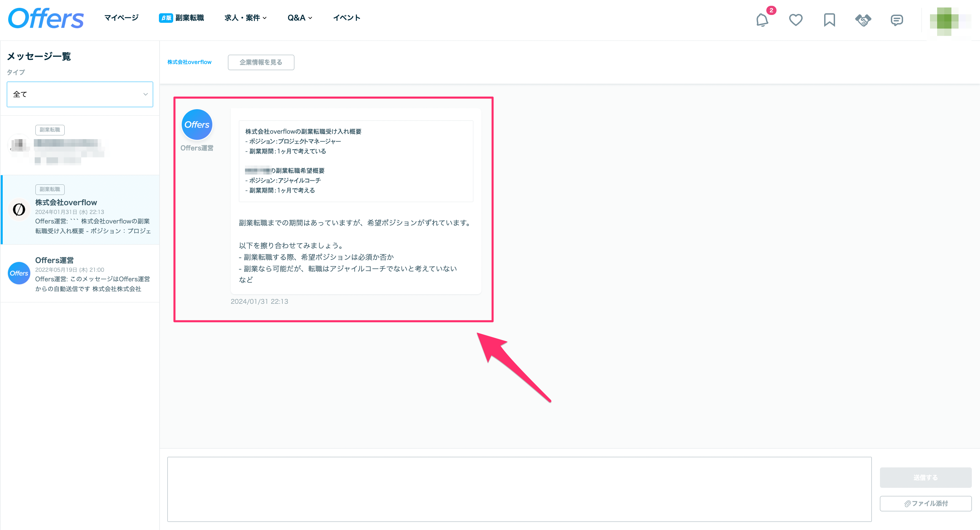Screen dimensions: 980x530
Task: Select the first blurred conversation in list
Action: tap(80, 145)
